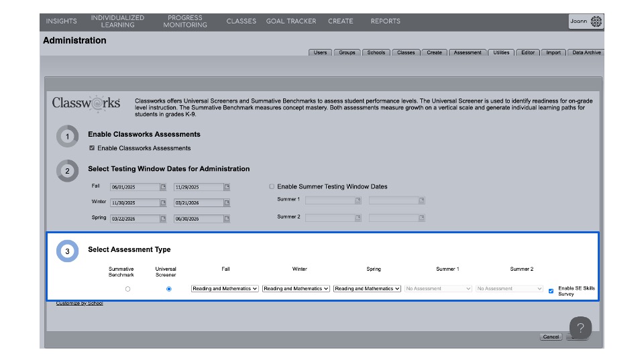Toggle Enable SE Skills Survey checkbox
This screenshot has width=644, height=362.
coord(551,291)
